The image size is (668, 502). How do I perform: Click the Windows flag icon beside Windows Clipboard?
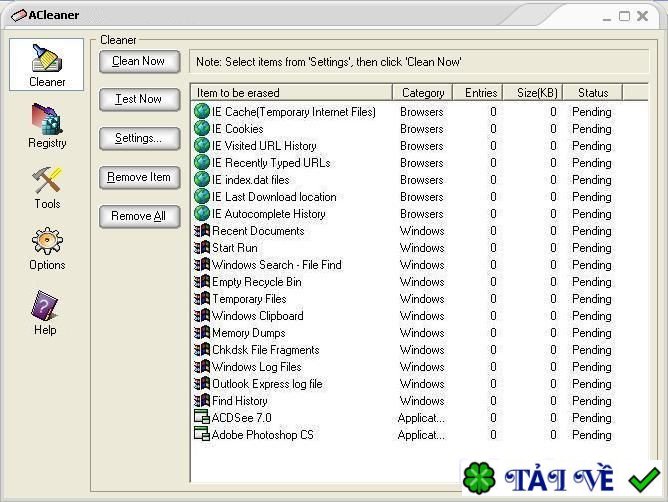point(202,316)
